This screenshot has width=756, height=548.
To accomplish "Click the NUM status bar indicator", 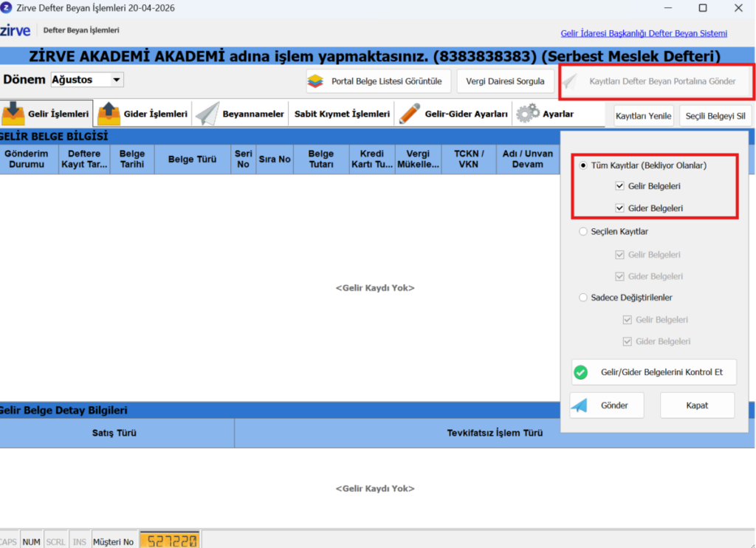I will point(31,542).
